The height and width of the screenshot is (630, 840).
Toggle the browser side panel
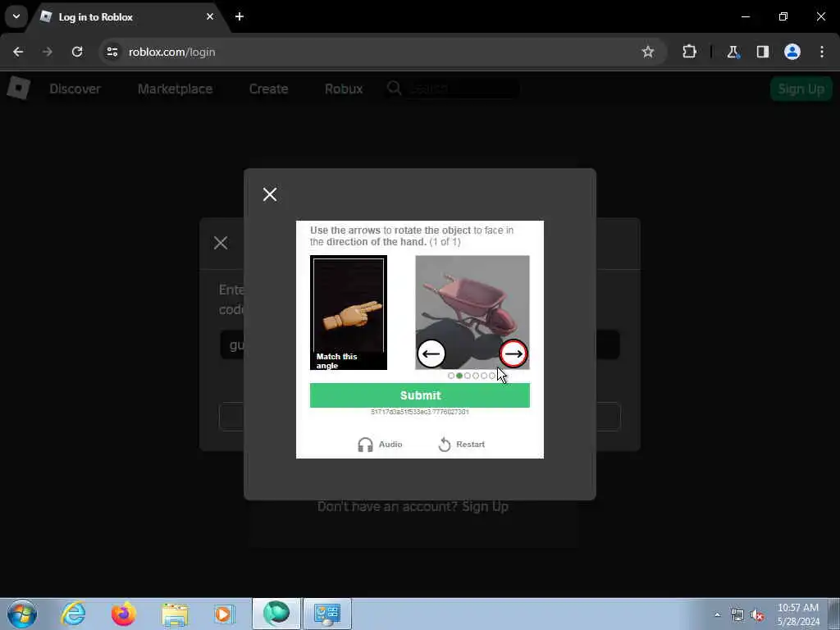(762, 52)
